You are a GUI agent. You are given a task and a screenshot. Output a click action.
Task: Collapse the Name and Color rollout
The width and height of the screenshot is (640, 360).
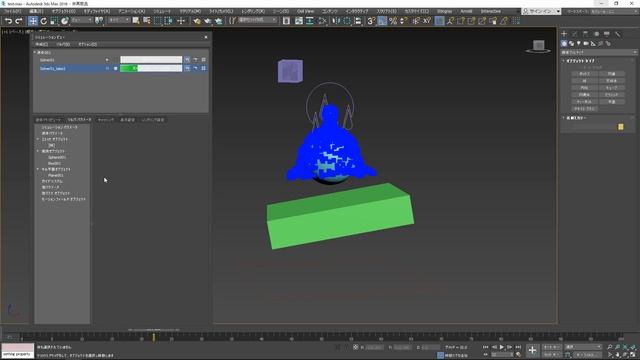[564, 118]
